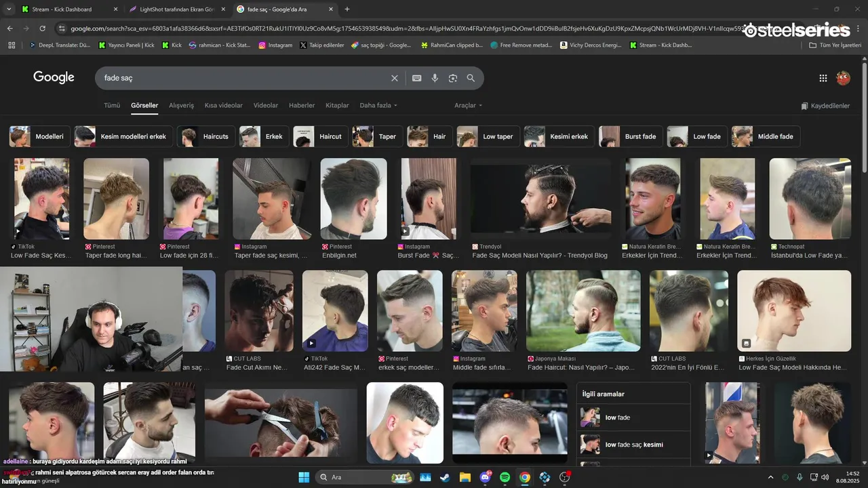Close the LightShot tab
Screen dimensions: 868x488
(223, 9)
